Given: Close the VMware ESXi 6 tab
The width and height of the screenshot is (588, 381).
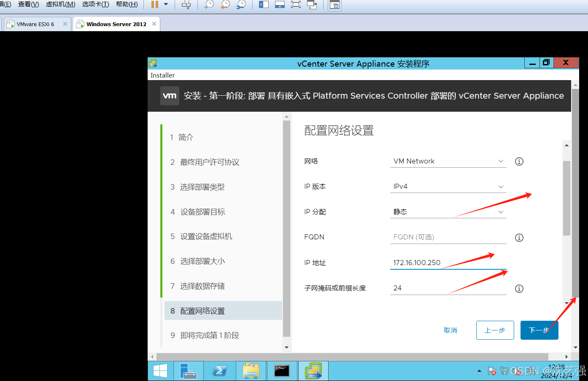Looking at the screenshot, I should [65, 24].
